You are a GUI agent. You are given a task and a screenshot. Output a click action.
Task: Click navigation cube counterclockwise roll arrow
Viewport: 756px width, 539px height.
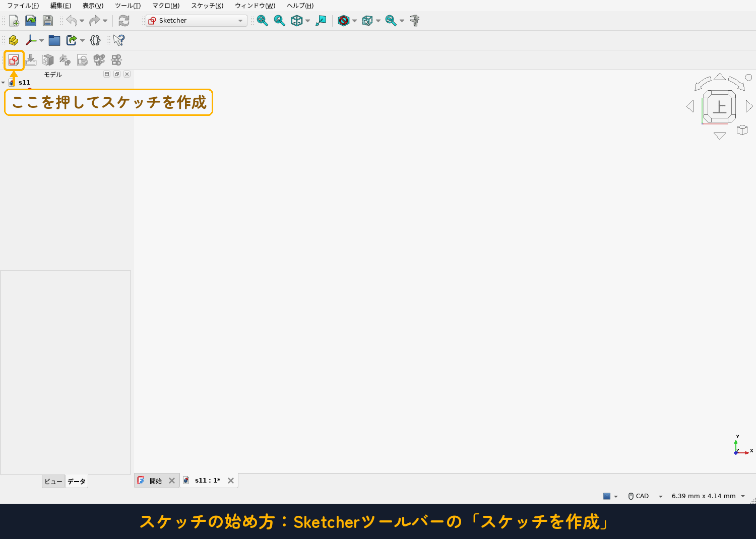tap(703, 84)
